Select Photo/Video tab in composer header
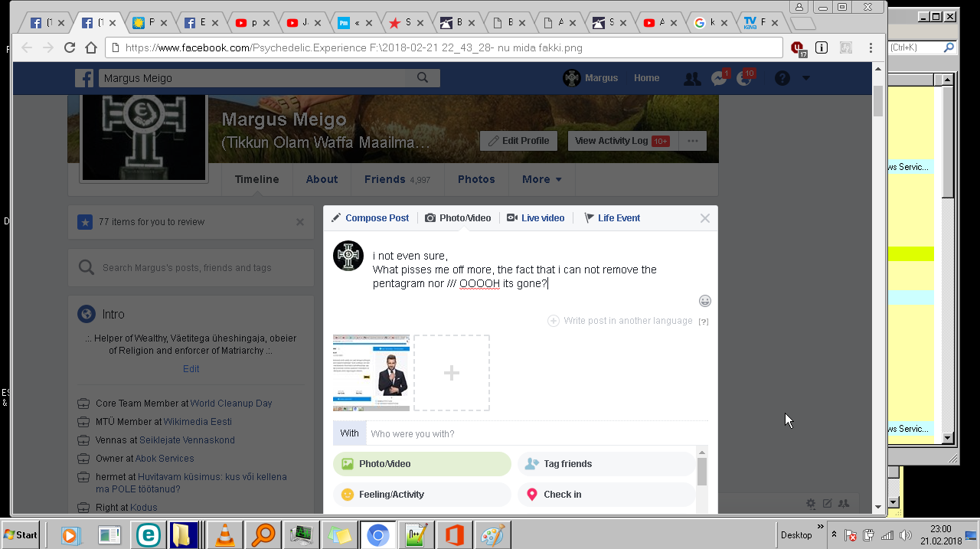This screenshot has height=549, width=980. click(458, 218)
